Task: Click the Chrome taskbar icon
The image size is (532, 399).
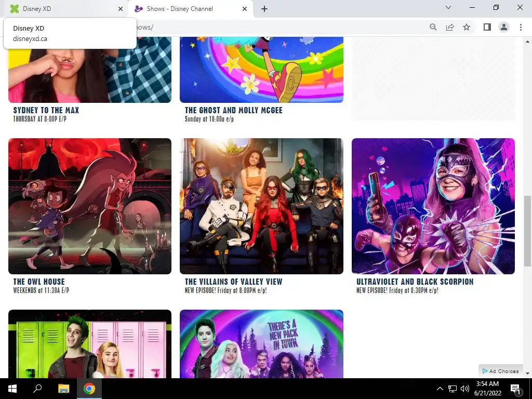Action: pyautogui.click(x=89, y=389)
